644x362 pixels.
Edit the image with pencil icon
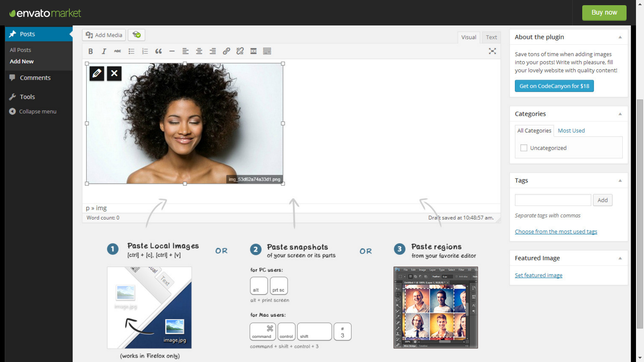click(97, 74)
